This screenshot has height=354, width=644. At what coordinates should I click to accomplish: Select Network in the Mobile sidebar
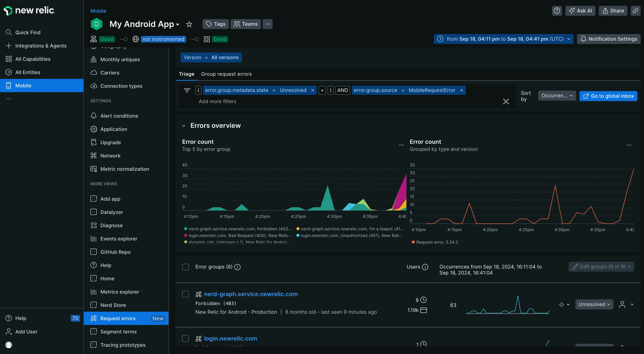(x=110, y=155)
